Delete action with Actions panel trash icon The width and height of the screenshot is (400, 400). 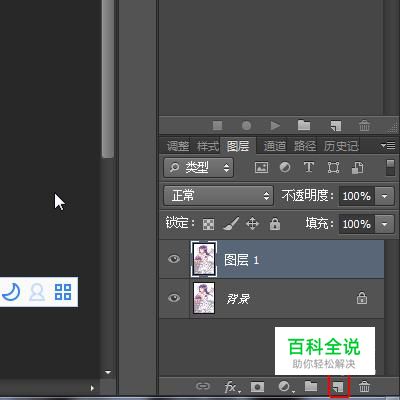pos(364,126)
